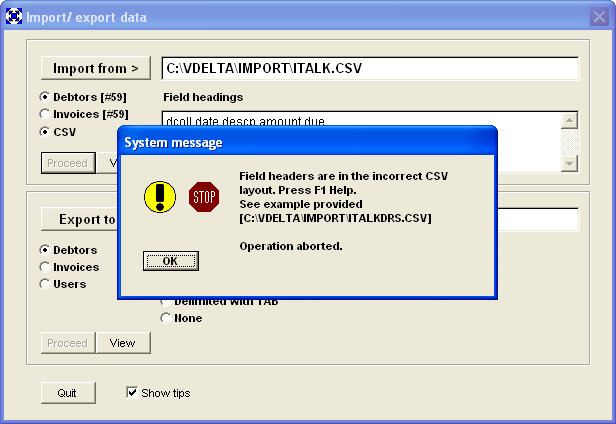Click the yellow exclamation warning icon
Image resolution: width=616 pixels, height=424 pixels.
pos(160,197)
